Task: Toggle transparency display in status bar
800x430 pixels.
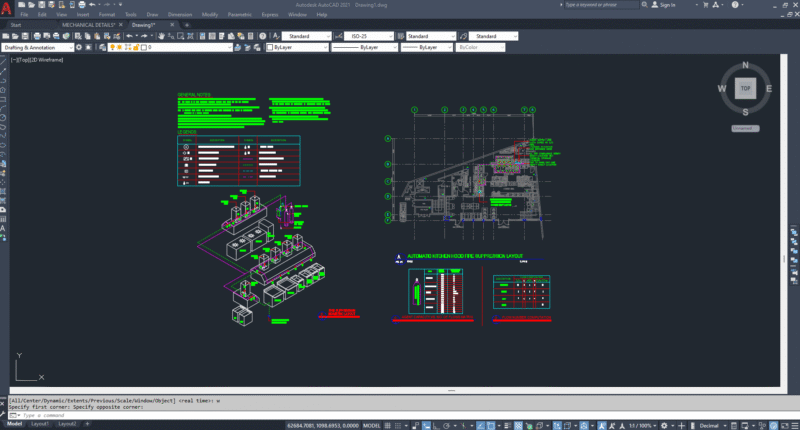Action: (518, 425)
